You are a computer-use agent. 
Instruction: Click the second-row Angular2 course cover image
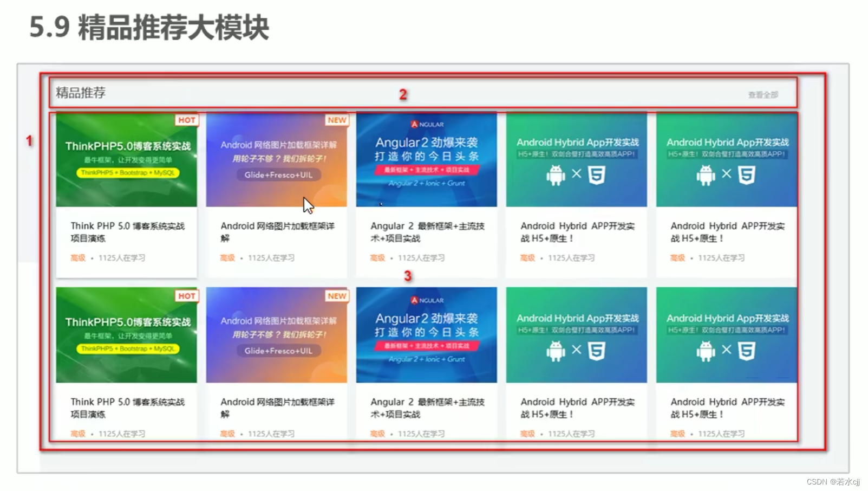coord(426,335)
